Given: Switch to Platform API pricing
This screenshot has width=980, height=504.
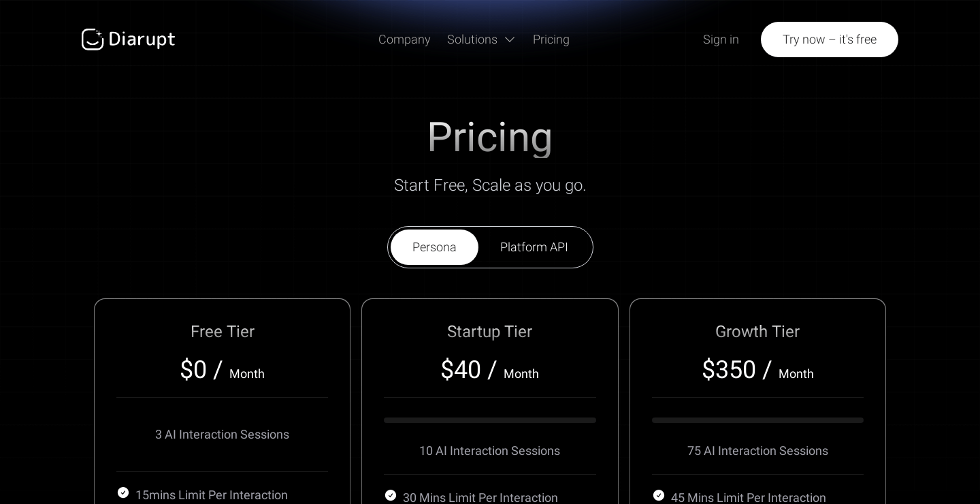Looking at the screenshot, I should (534, 247).
